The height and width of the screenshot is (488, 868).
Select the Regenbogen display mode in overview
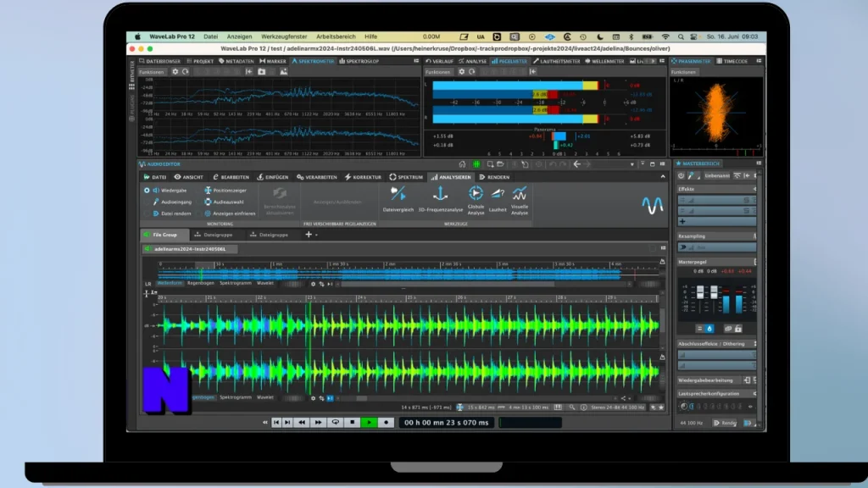(x=200, y=283)
